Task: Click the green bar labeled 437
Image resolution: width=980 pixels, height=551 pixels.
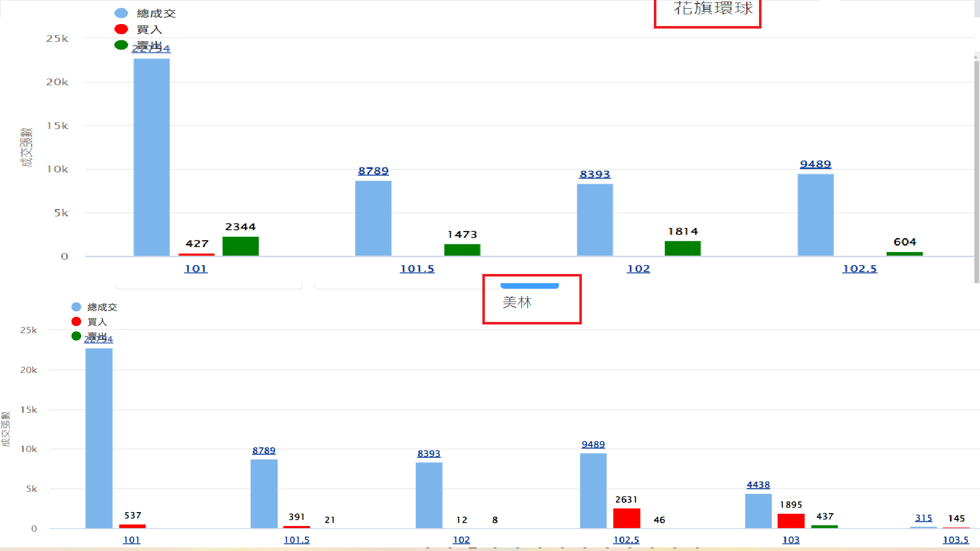Action: pyautogui.click(x=824, y=527)
